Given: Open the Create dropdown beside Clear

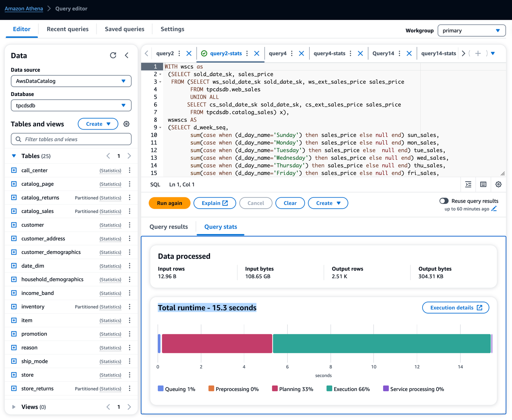Looking at the screenshot, I should (328, 203).
